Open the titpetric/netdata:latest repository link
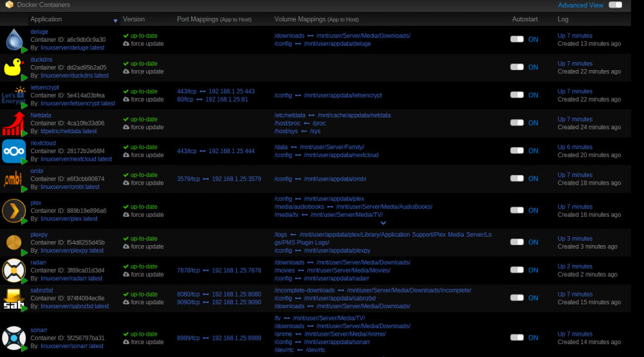The height and width of the screenshot is (357, 644). 69,131
